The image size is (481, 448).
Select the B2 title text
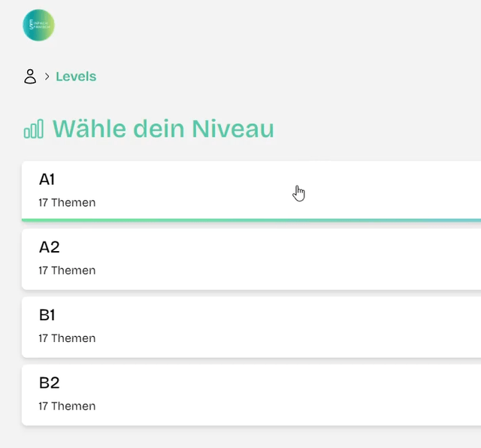50,383
